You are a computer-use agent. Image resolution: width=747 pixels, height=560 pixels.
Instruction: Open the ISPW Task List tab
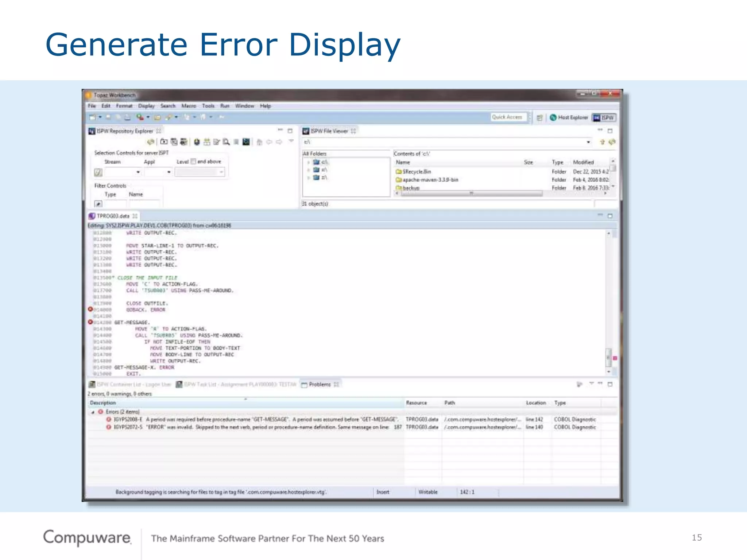tap(236, 384)
